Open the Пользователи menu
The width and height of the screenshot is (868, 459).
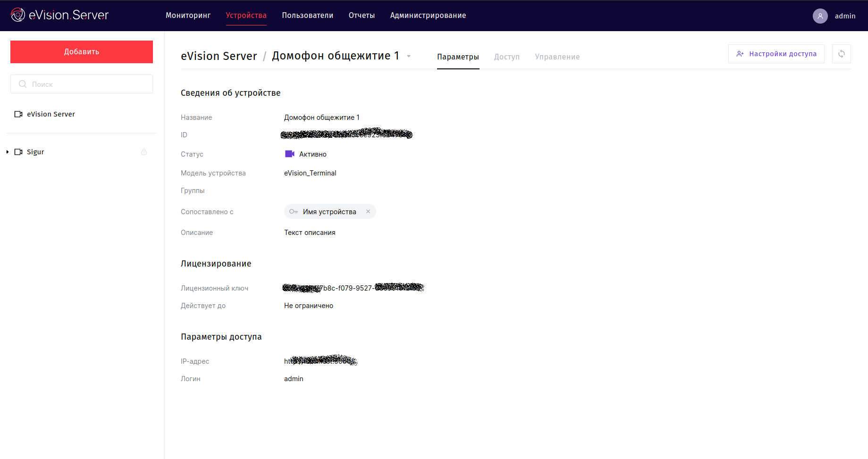(308, 16)
